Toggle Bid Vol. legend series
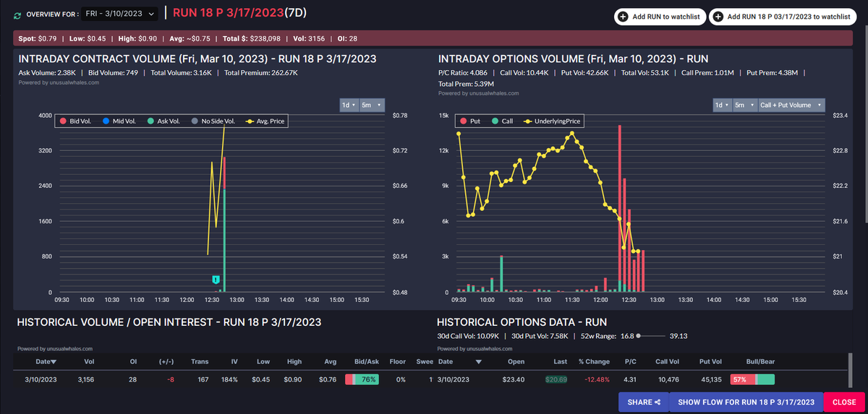The height and width of the screenshot is (414, 868). (75, 122)
